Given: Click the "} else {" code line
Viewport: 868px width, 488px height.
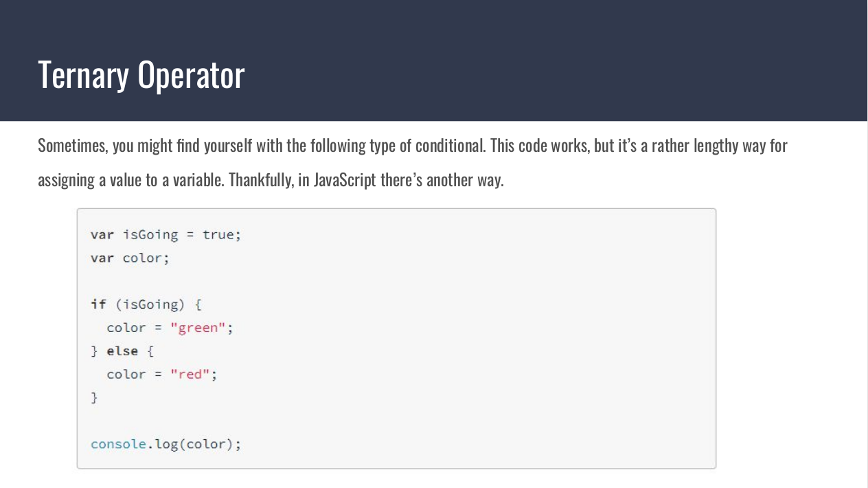Looking at the screenshot, I should click(122, 351).
